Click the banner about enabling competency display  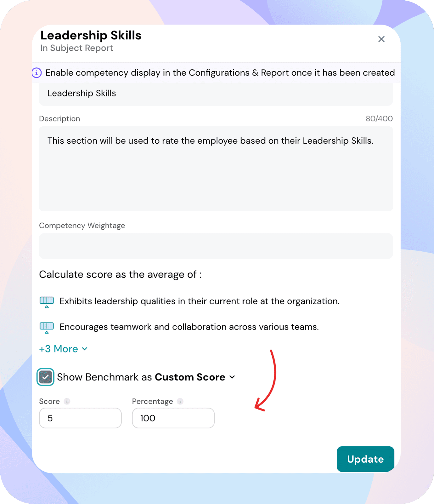point(220,73)
